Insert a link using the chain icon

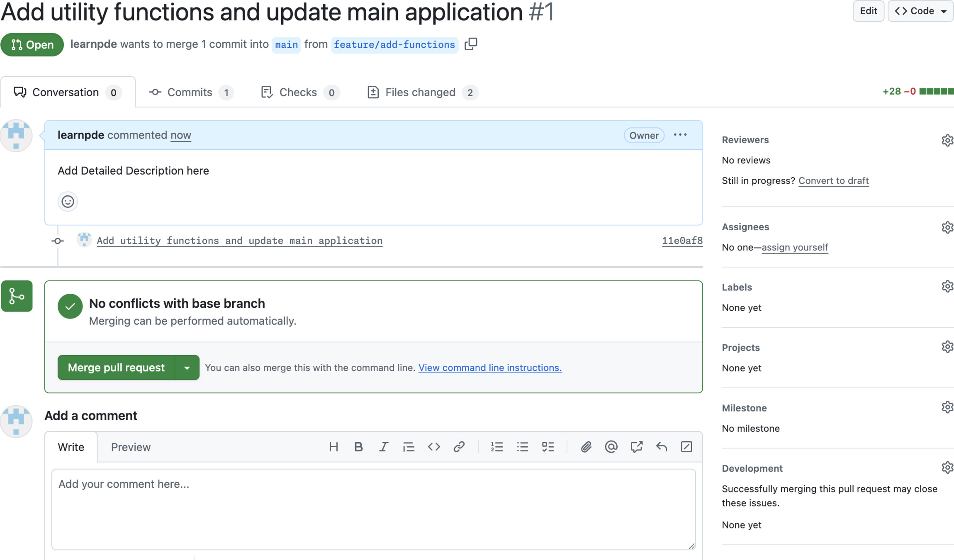(x=459, y=447)
